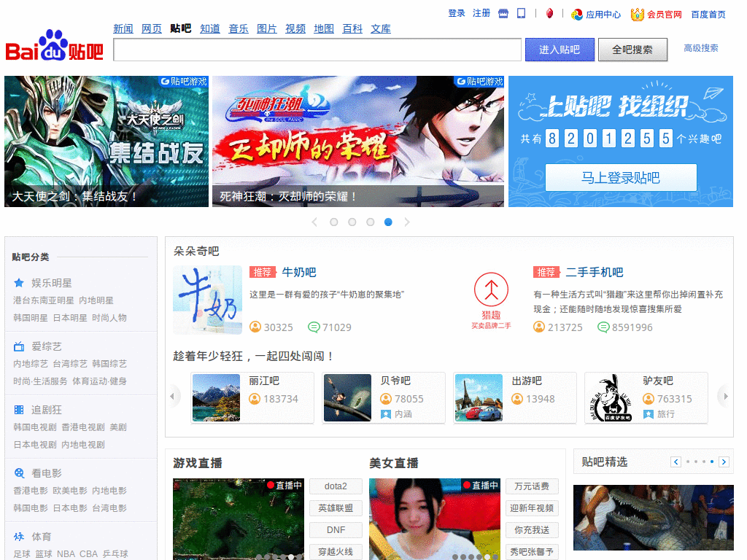Click the 牛奶吧 member count icon
This screenshot has width=747, height=560.
pos(255,327)
